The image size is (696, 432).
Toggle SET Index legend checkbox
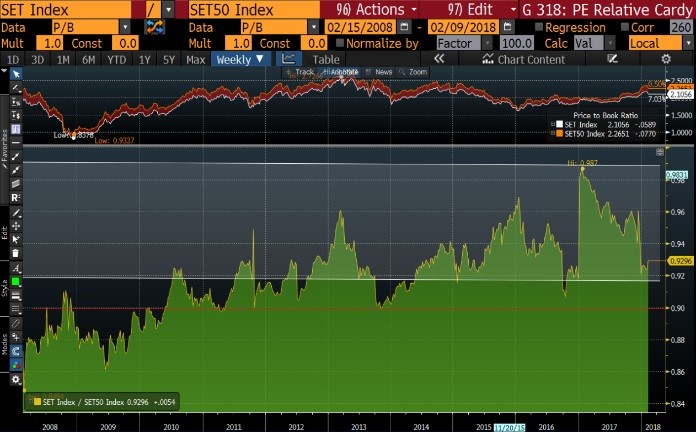click(x=553, y=124)
